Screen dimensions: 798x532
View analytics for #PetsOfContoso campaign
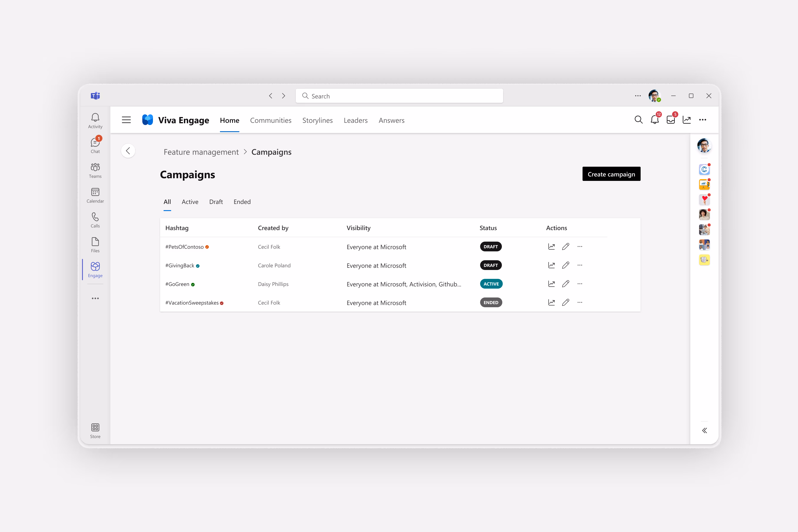pos(551,247)
